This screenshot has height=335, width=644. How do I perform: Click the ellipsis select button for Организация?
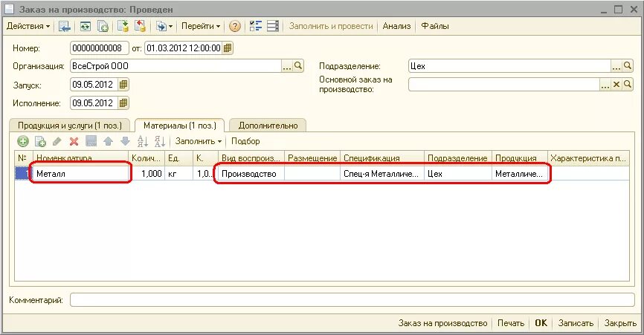287,66
